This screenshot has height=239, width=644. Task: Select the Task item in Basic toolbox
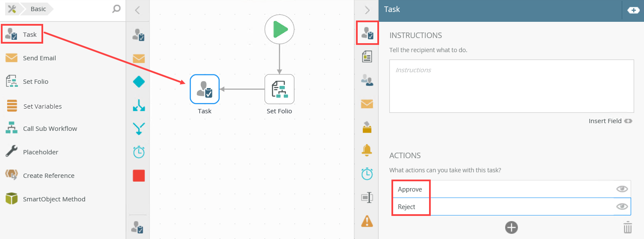click(x=22, y=35)
